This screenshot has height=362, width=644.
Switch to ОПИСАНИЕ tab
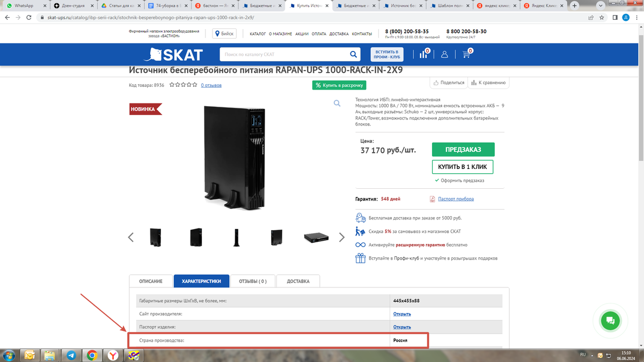tap(151, 281)
